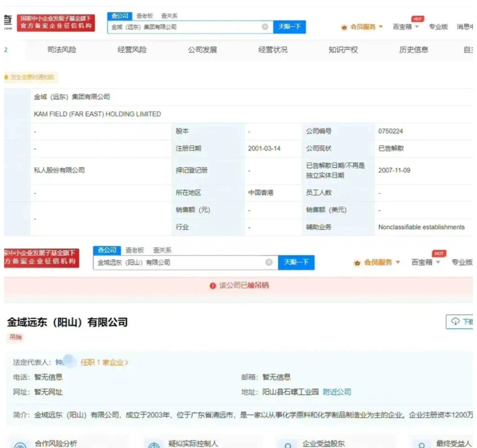
Task: Click the 下载 button with cloud icon
Action: tap(460, 321)
